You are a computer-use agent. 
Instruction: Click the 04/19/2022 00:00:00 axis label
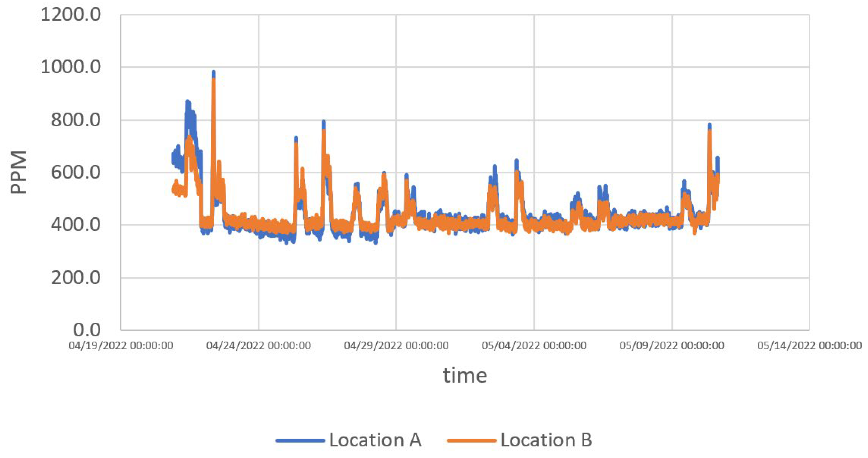pyautogui.click(x=120, y=346)
